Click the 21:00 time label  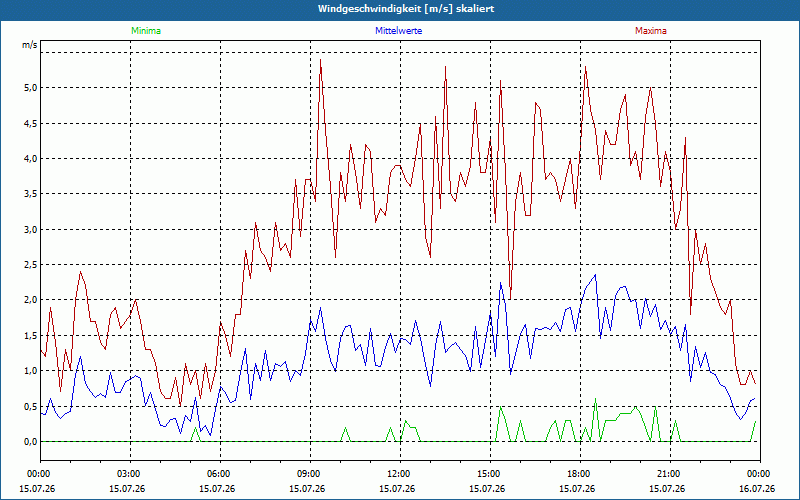667,474
